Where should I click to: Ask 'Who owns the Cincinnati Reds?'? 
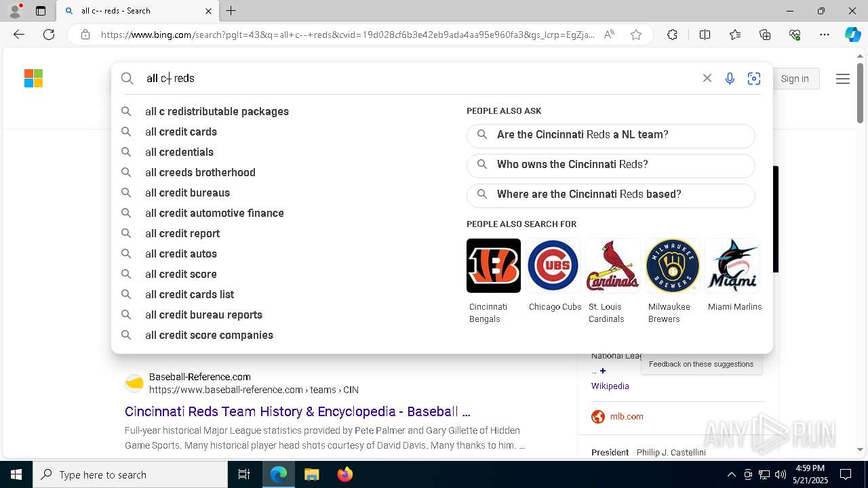click(610, 165)
